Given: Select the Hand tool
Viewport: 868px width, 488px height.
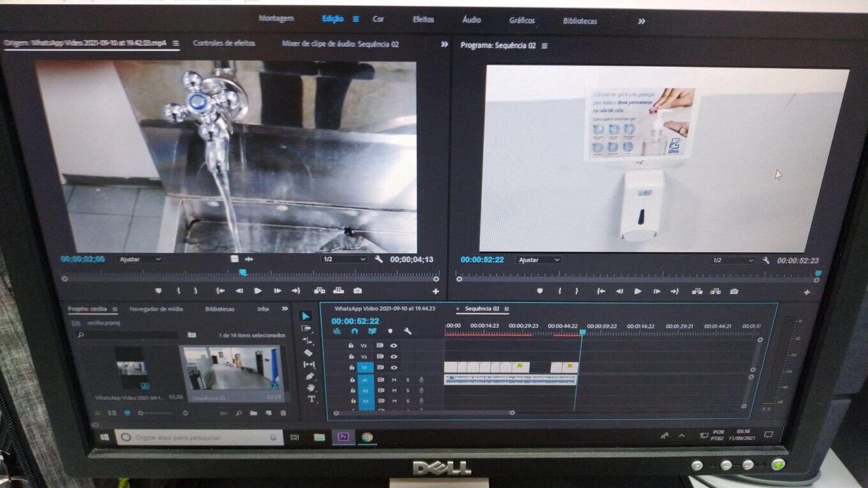Looking at the screenshot, I should tap(311, 388).
